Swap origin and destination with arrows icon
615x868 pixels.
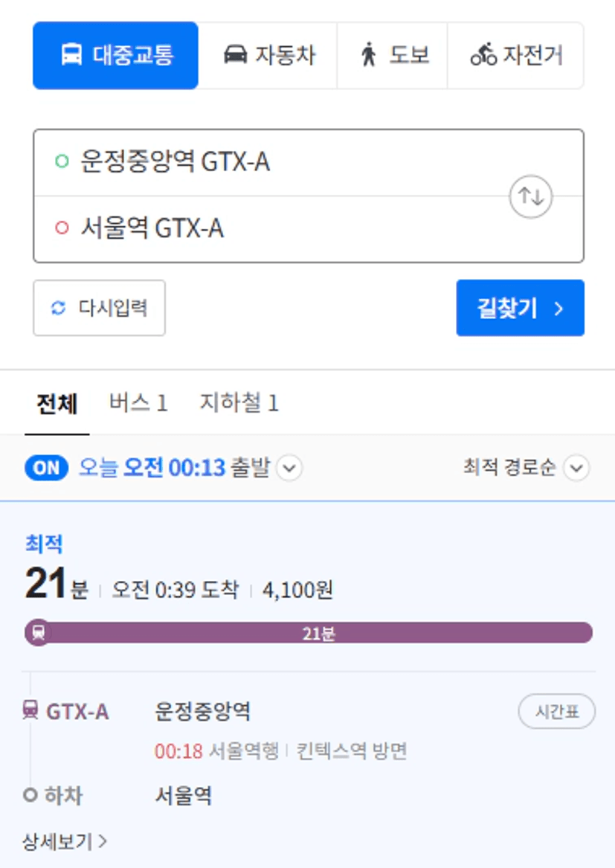pos(530,196)
